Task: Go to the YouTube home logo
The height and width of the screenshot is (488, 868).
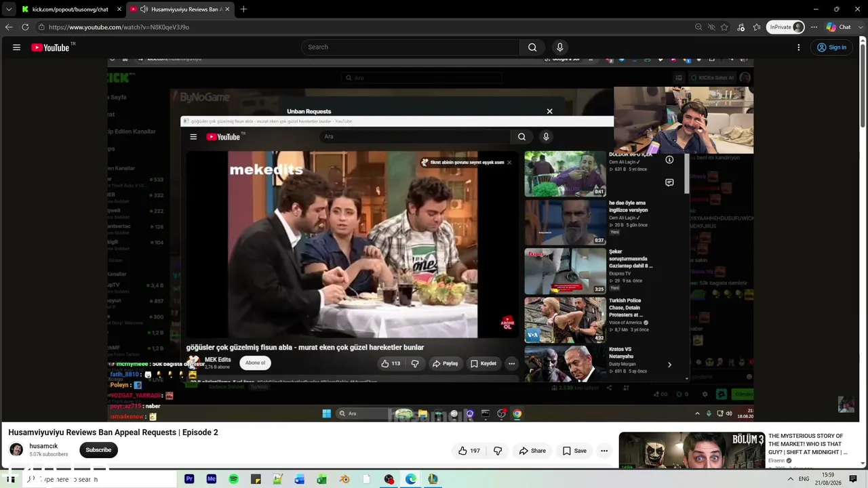Action: pos(50,47)
